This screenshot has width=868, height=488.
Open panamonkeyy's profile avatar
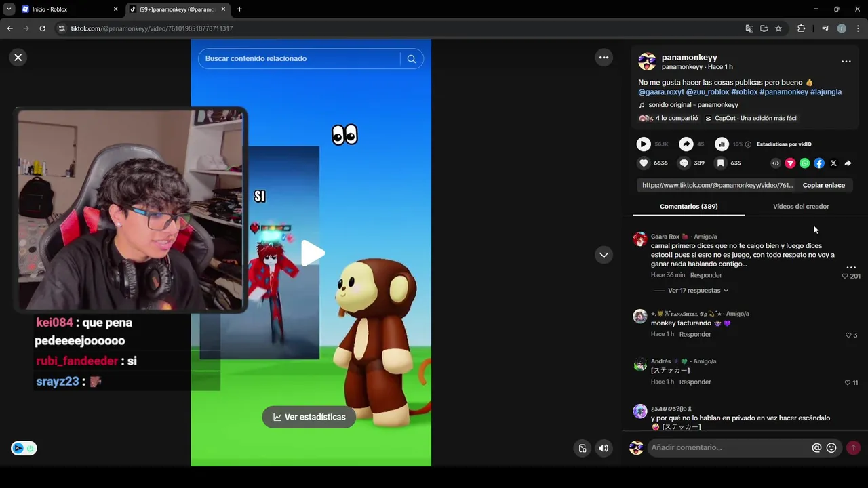click(x=647, y=62)
